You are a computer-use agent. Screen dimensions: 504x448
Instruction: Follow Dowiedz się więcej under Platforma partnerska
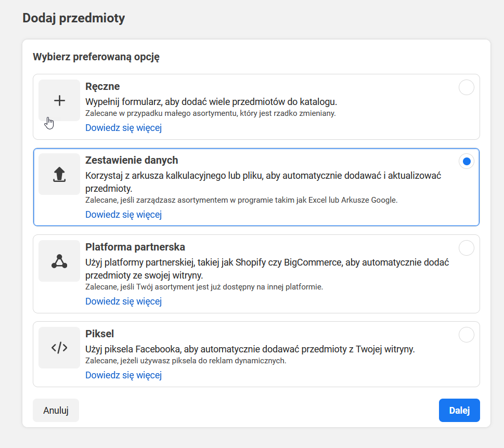123,301
